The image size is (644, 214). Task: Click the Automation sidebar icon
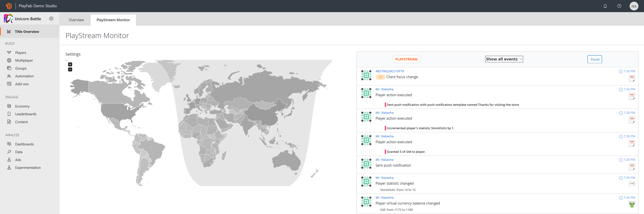point(9,76)
